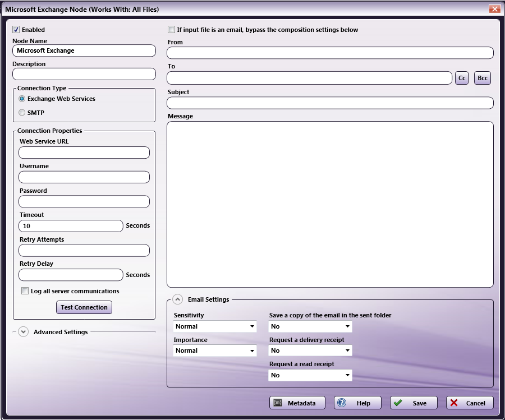
Task: Click the Retry Attempts field
Action: pos(84,251)
